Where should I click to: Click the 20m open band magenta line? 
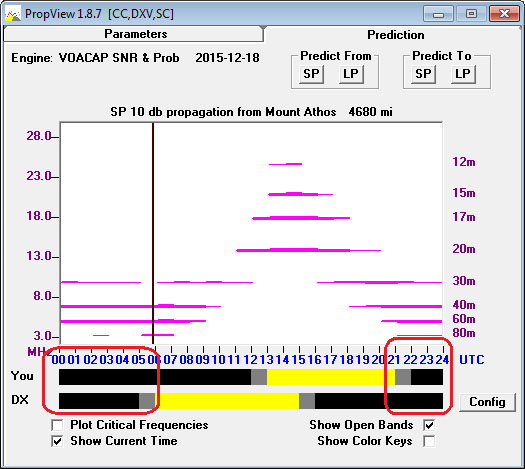[308, 250]
